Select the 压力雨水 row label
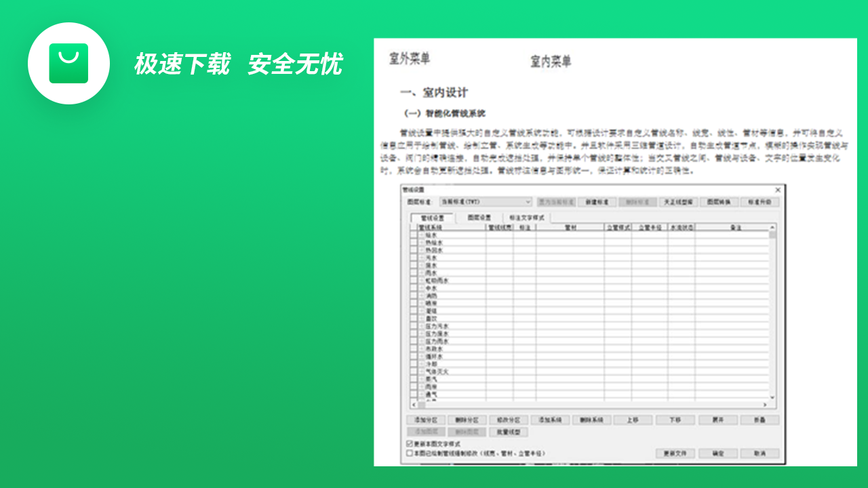 coord(437,341)
